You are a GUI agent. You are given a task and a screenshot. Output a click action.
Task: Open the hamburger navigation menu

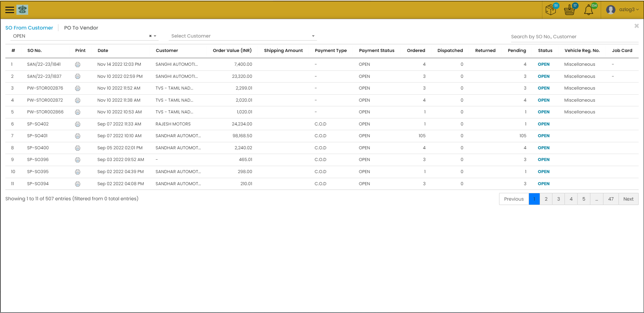[x=10, y=10]
